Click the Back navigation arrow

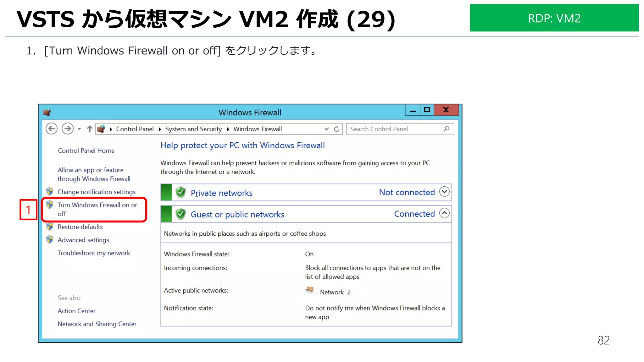52,129
